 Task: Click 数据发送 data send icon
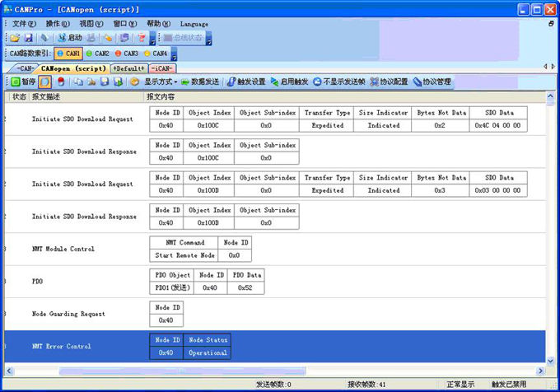200,82
